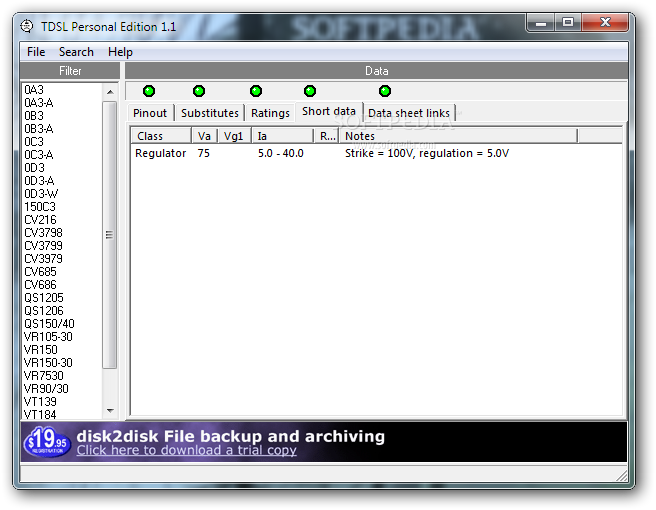Click the Regulator class cell
Screen dimensions: 656x510
160,153
